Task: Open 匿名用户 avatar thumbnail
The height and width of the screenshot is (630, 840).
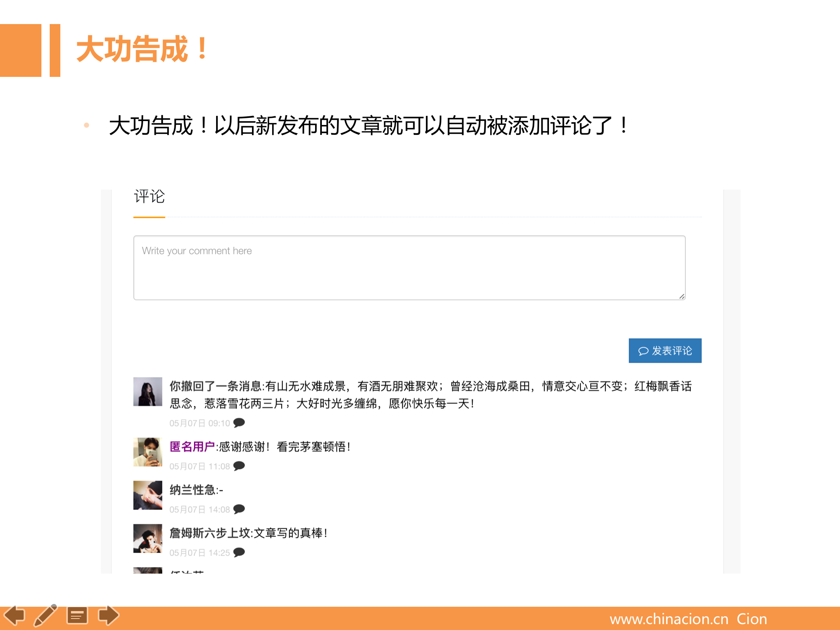Action: [x=147, y=452]
